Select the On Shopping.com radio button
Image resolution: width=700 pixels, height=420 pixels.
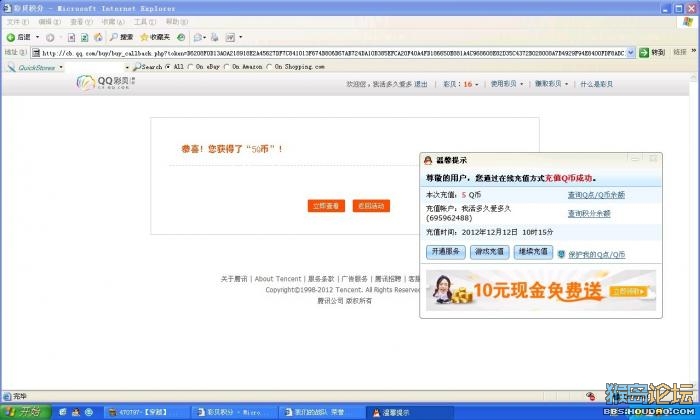pyautogui.click(x=269, y=67)
